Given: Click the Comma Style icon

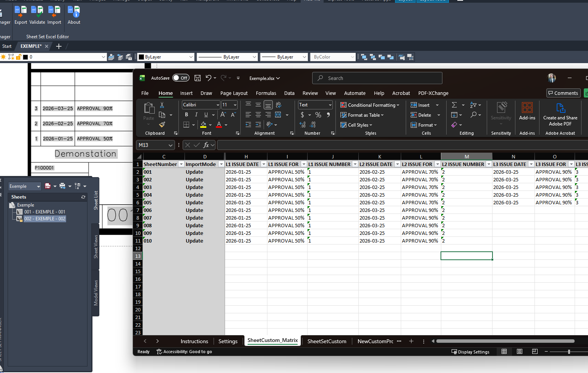Looking at the screenshot, I should point(328,115).
